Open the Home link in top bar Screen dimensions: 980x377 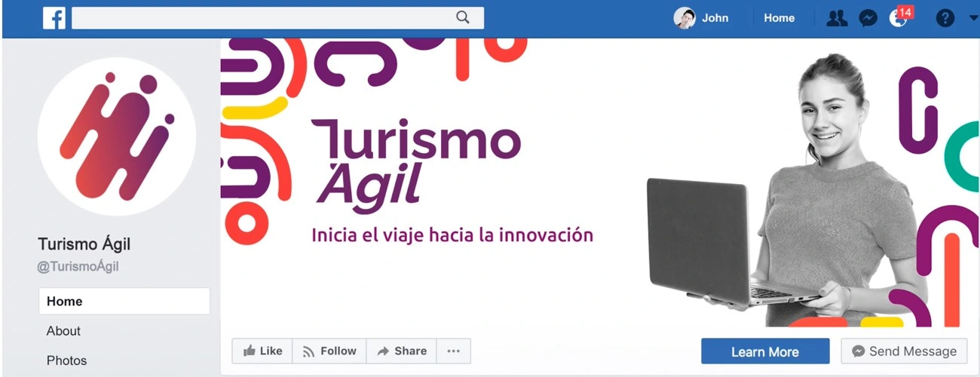point(779,18)
